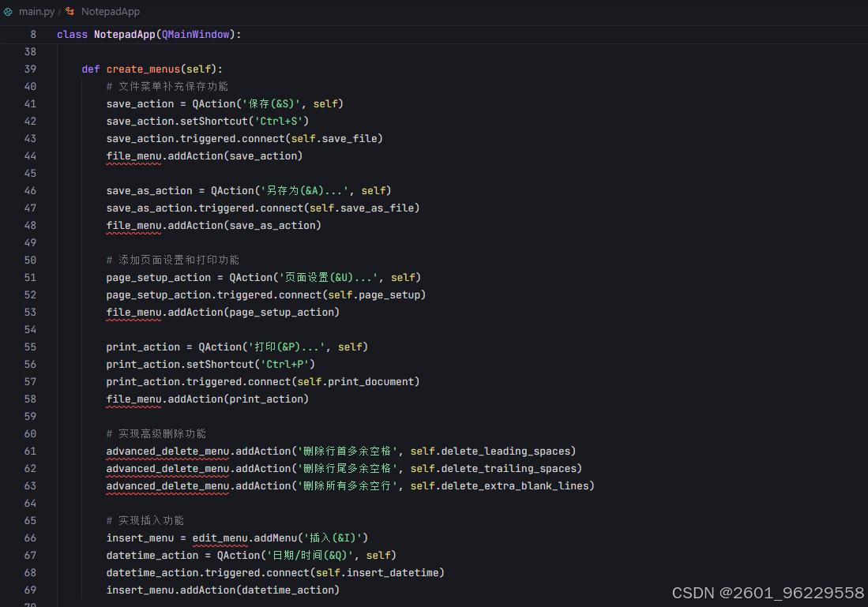868x607 pixels.
Task: Click self.insert_datetime on line 68
Action: tap(377, 573)
